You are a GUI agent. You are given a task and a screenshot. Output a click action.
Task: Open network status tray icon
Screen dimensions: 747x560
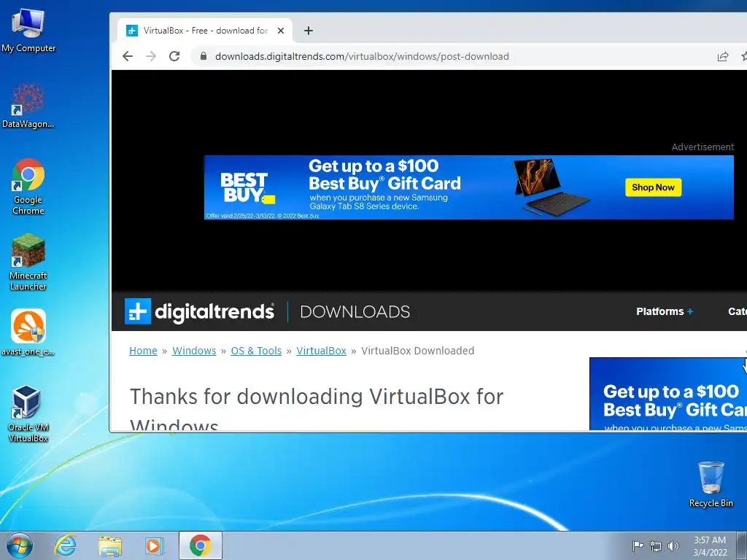[x=656, y=546]
